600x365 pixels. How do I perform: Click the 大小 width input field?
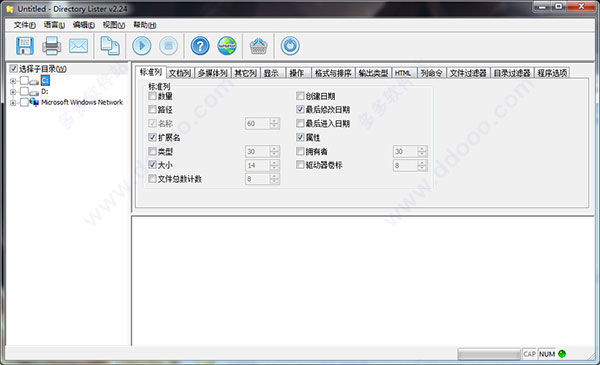pyautogui.click(x=258, y=165)
